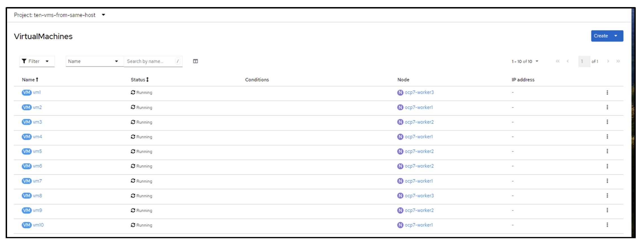Click the current page number box
This screenshot has width=644, height=243.
click(x=584, y=61)
